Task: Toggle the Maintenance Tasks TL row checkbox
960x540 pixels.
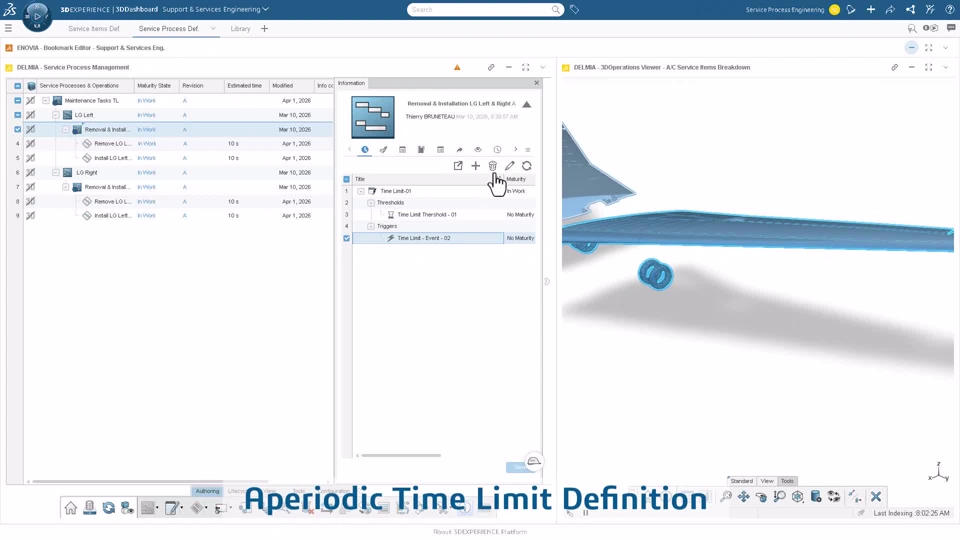Action: (x=18, y=100)
